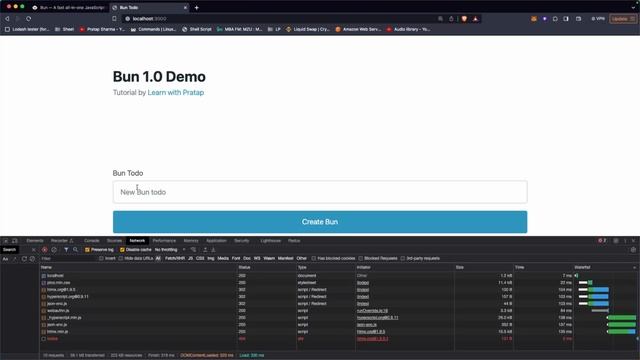Filter requests by CSS type

200,258
